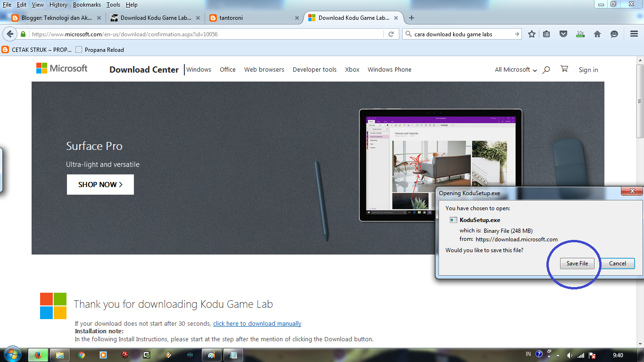Click the 'Thank you for downloading Kodu Game Lab' heading
This screenshot has width=644, height=362.
[173, 304]
